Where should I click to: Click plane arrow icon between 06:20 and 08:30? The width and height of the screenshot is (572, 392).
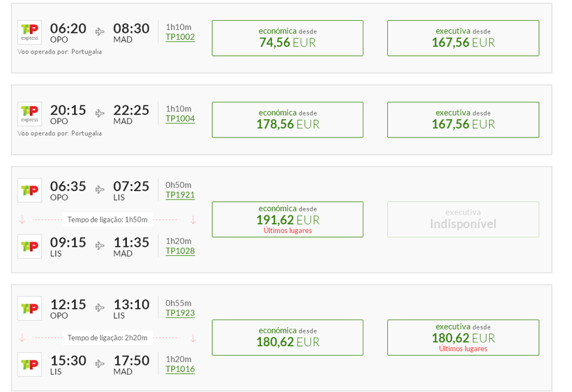100,31
